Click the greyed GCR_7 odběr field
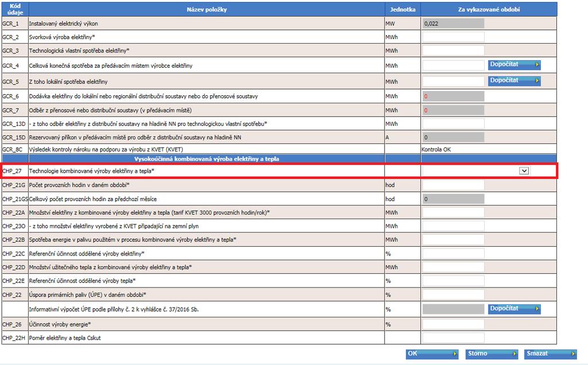The width and height of the screenshot is (588, 365). 453,110
